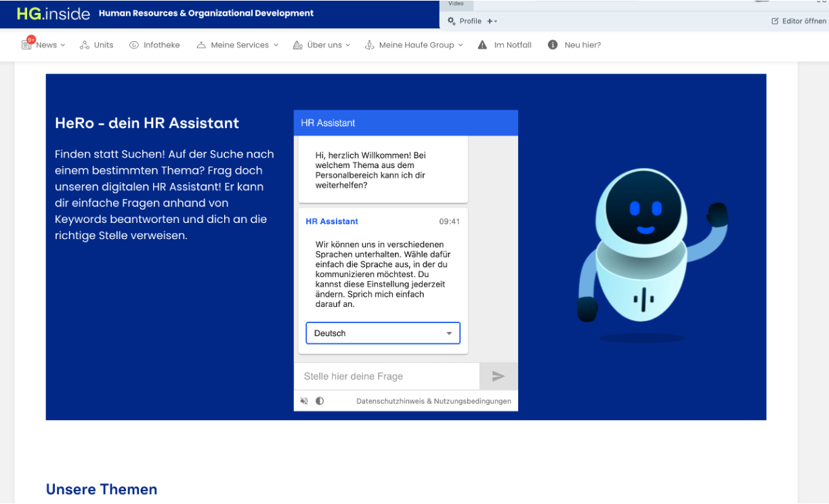Expand the News menu chevron
Image resolution: width=829 pixels, height=504 pixels.
point(63,45)
